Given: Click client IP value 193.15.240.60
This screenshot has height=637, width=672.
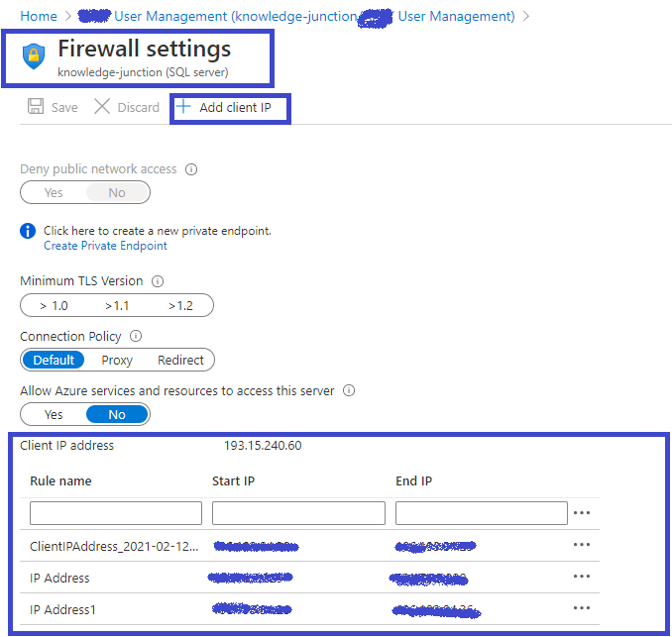Looking at the screenshot, I should click(263, 446).
